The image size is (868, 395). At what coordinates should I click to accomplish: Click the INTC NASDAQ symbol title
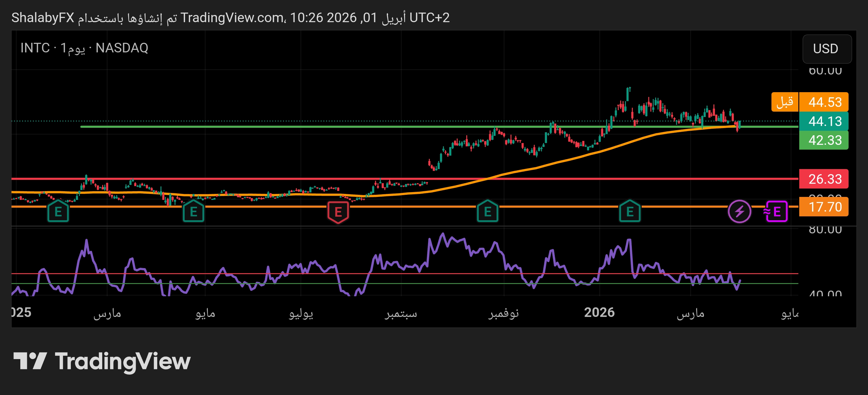coord(84,48)
